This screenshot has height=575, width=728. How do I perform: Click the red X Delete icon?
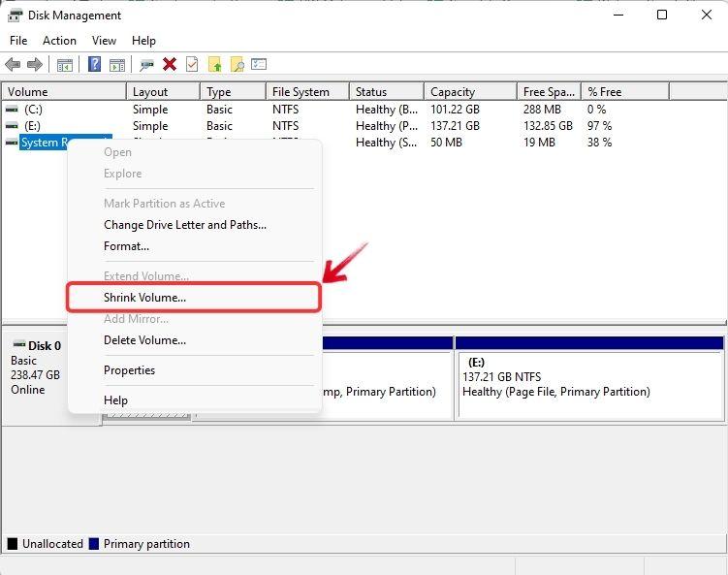point(170,64)
